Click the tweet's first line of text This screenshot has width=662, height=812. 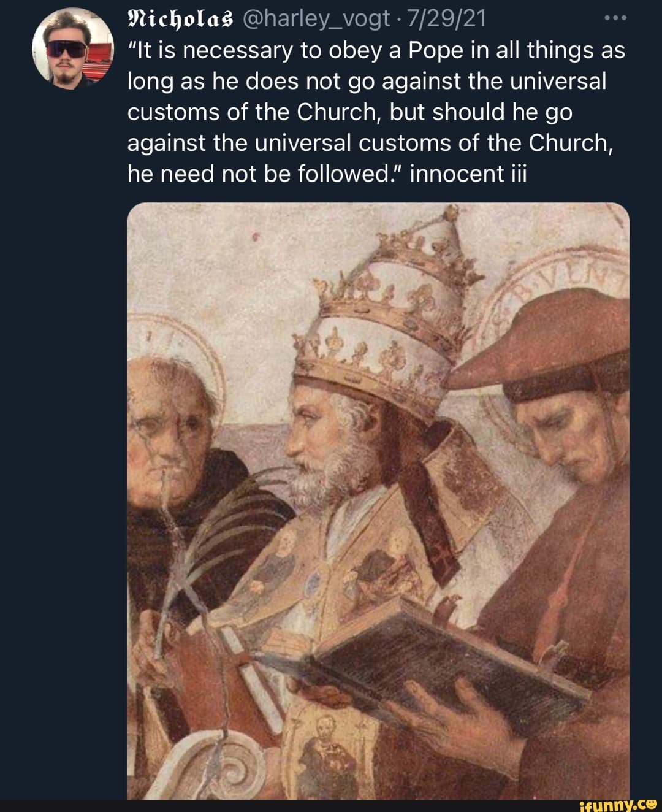click(376, 50)
